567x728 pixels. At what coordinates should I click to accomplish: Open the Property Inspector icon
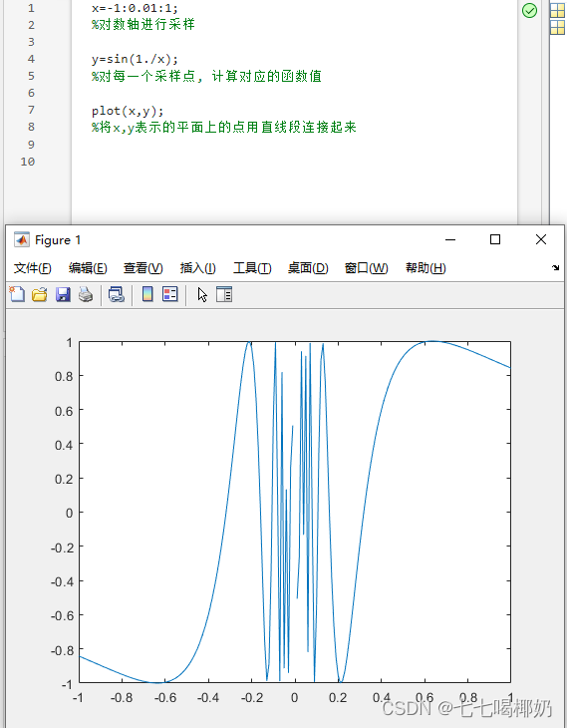click(224, 294)
